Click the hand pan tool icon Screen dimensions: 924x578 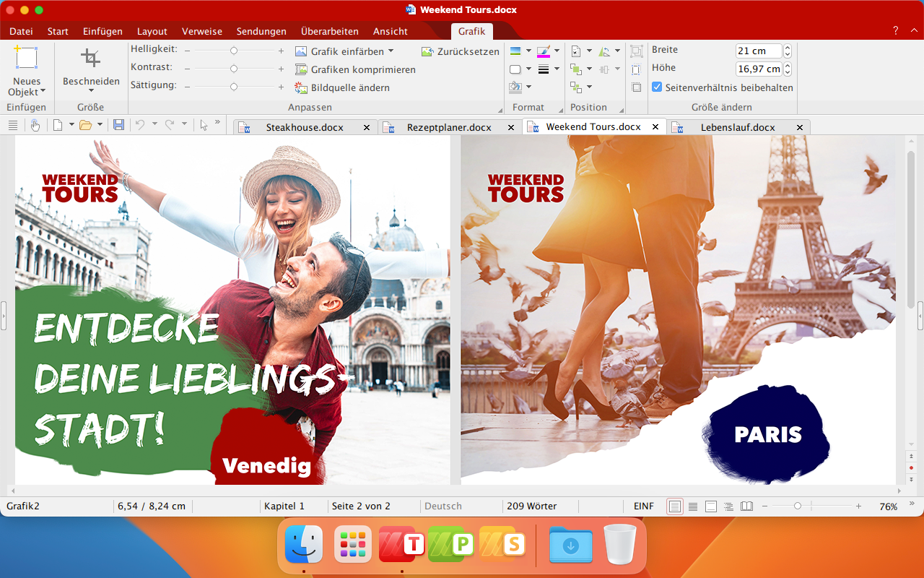(35, 125)
